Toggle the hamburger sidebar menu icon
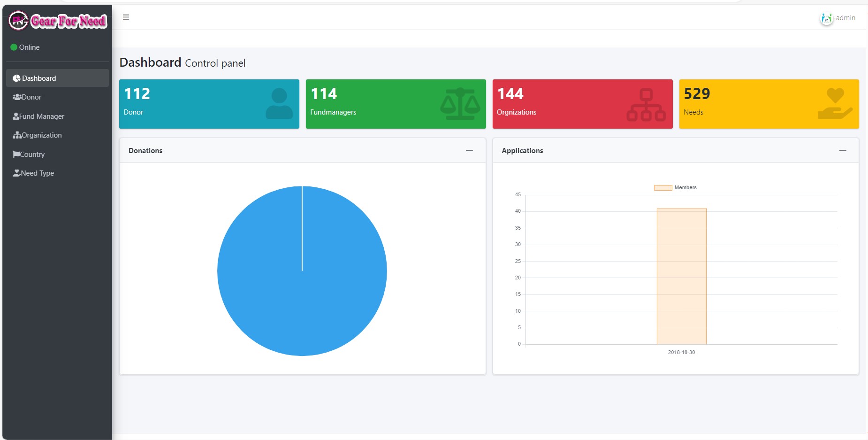The width and height of the screenshot is (868, 440). (126, 17)
